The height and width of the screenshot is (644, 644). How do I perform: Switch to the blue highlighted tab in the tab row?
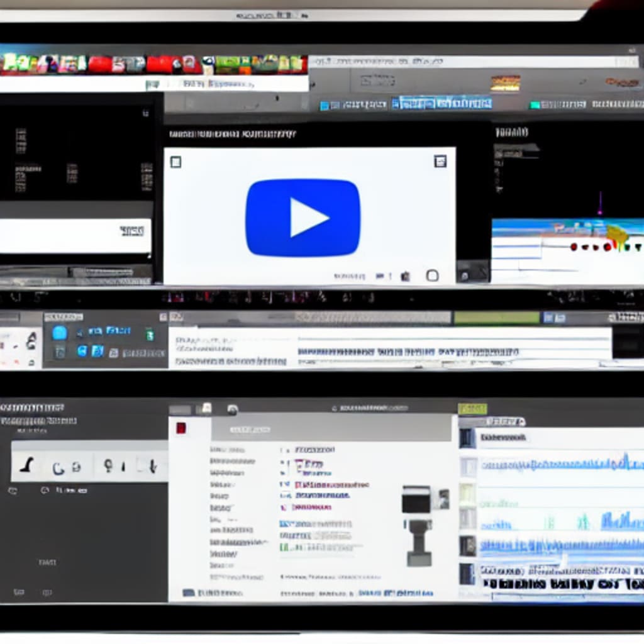point(442,103)
